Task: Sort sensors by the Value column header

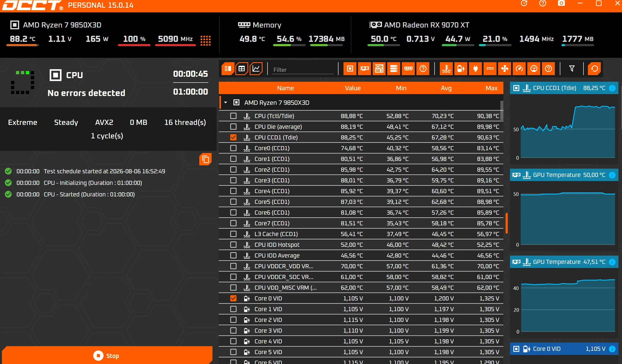Action: (x=353, y=88)
